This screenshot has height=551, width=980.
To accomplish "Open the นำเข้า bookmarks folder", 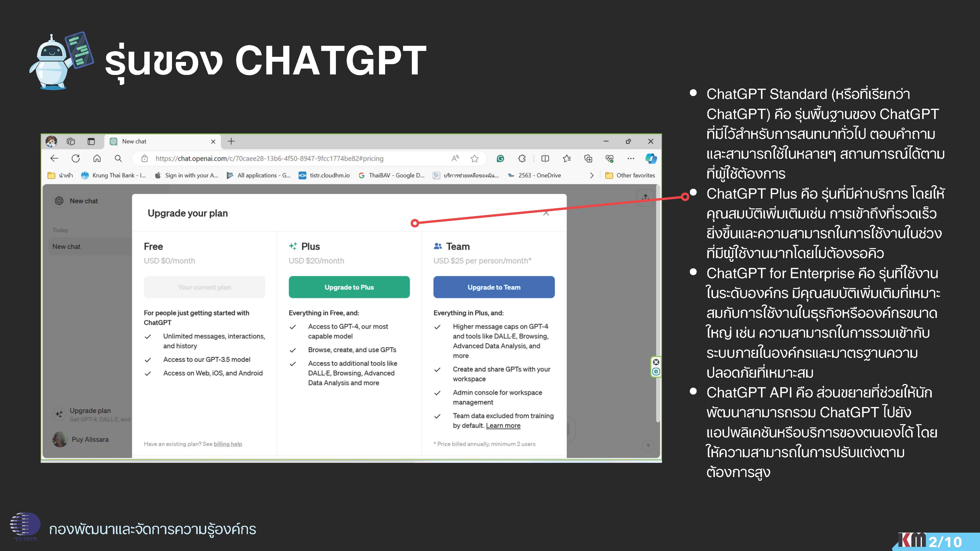I will click(60, 175).
